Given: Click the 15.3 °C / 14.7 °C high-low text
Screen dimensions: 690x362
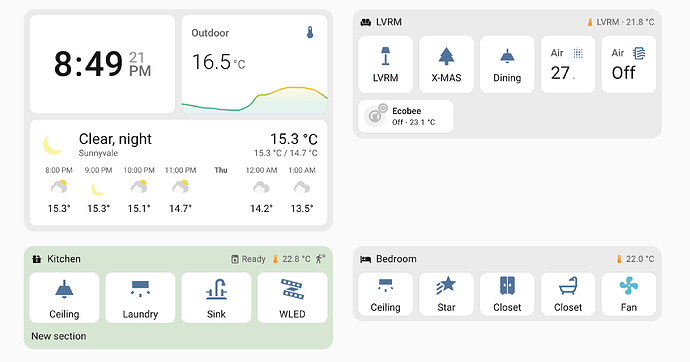Looking at the screenshot, I should (286, 153).
